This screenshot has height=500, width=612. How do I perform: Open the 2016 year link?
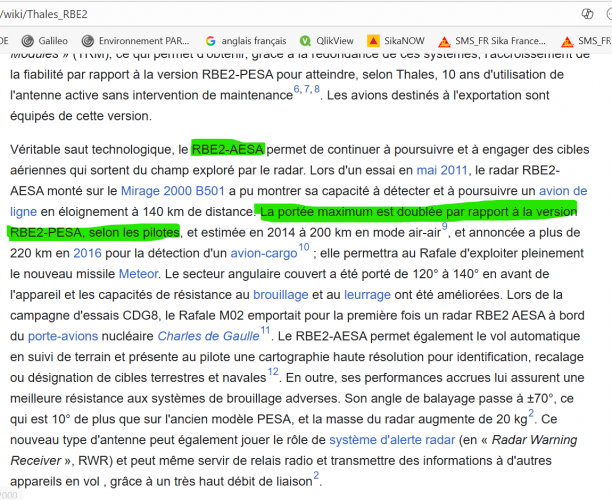click(x=87, y=253)
